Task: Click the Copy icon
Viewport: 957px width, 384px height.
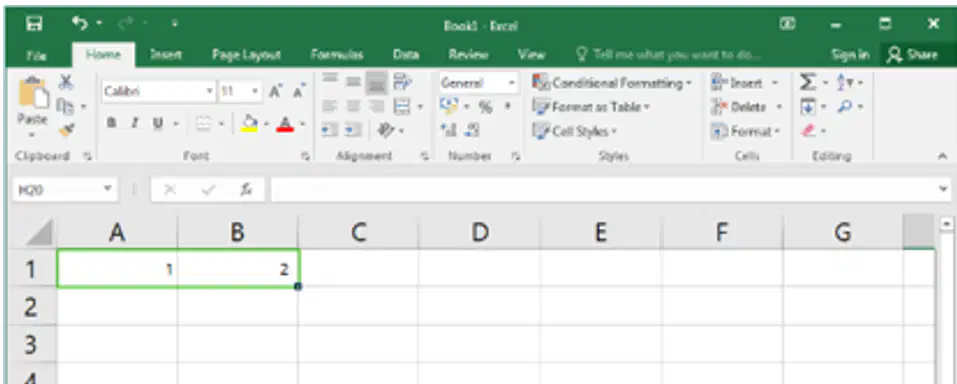Action: pos(64,106)
